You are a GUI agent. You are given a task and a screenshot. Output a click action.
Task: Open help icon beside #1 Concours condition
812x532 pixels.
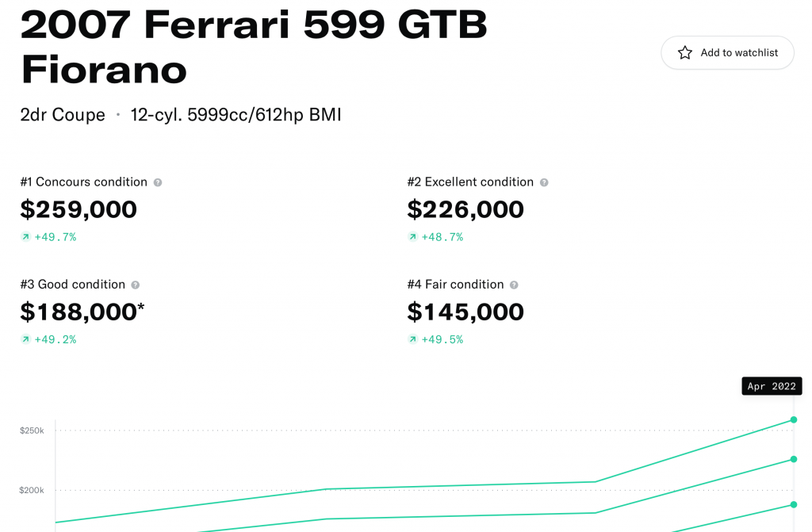[x=158, y=182]
